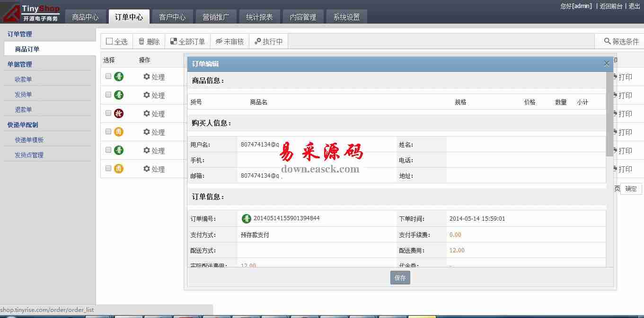
Task: Open the 统计报表 tab
Action: (x=259, y=17)
